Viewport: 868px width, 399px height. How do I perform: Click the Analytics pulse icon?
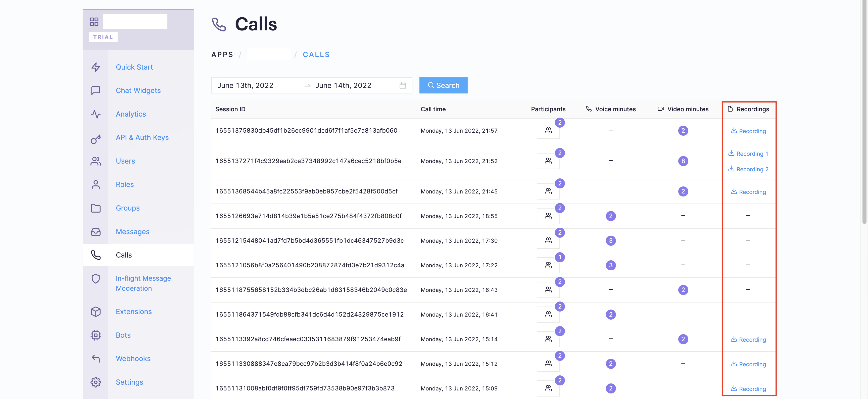point(96,114)
